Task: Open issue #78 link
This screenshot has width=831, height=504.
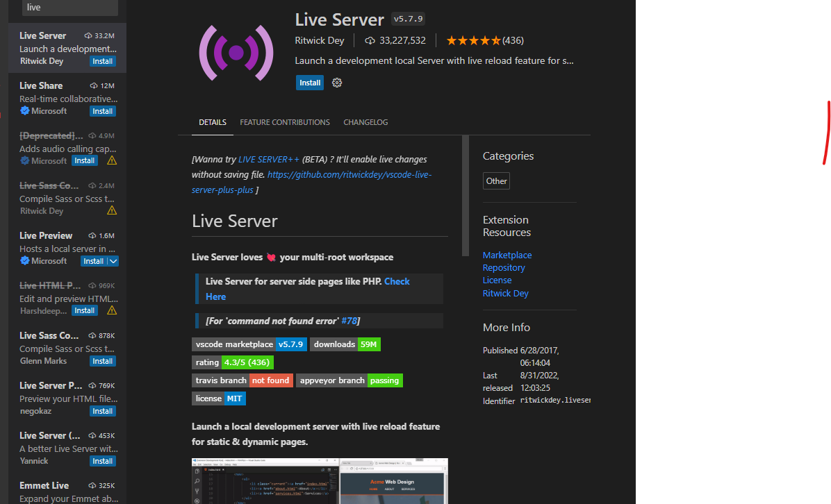Action: (349, 321)
